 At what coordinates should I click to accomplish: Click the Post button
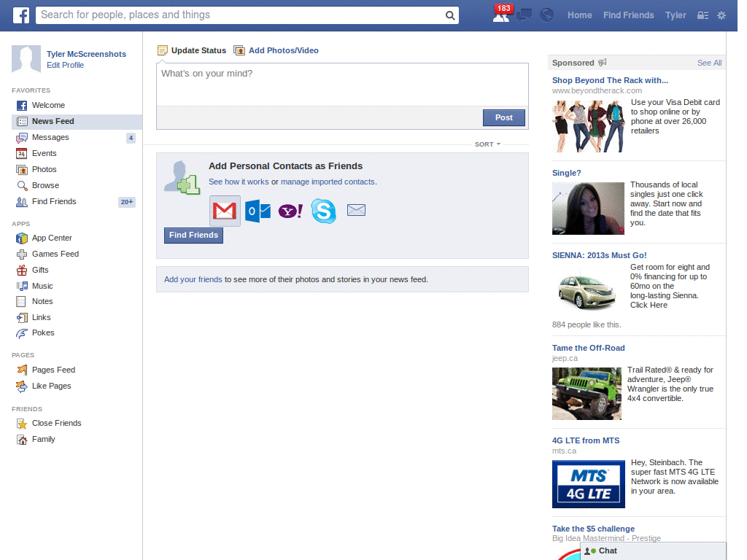[504, 117]
